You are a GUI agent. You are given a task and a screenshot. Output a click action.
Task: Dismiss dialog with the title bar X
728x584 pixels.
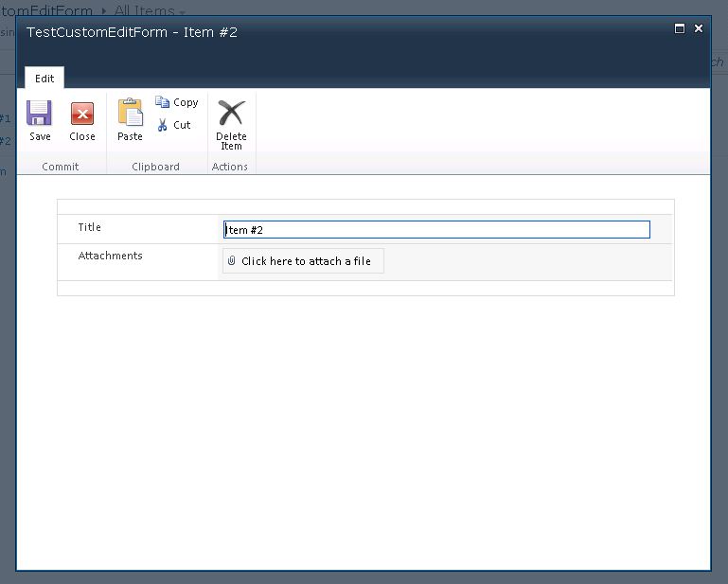(699, 28)
